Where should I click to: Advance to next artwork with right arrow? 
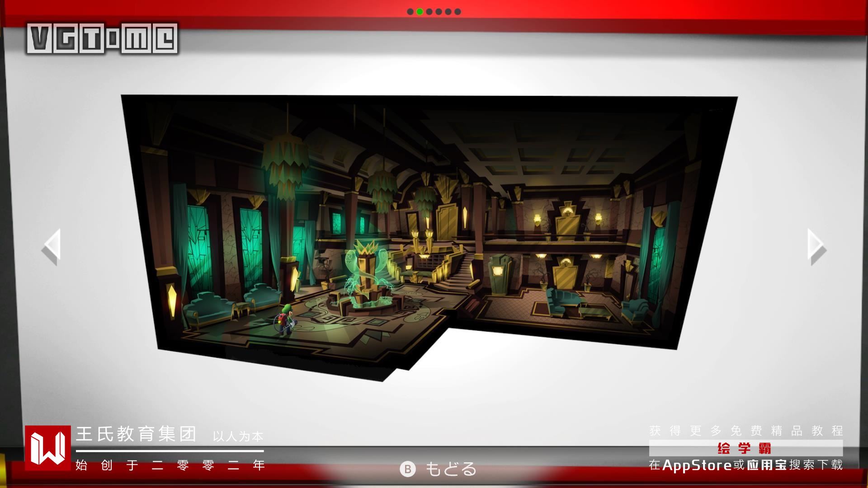click(x=816, y=247)
